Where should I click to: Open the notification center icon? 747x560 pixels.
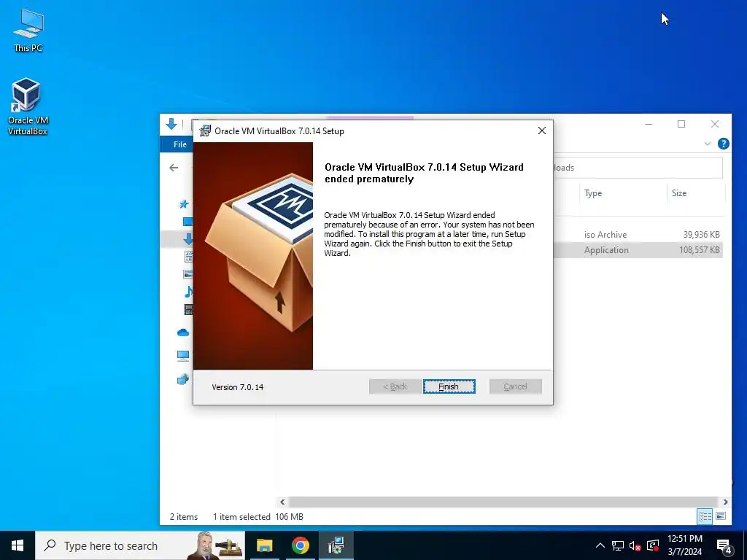[724, 546]
